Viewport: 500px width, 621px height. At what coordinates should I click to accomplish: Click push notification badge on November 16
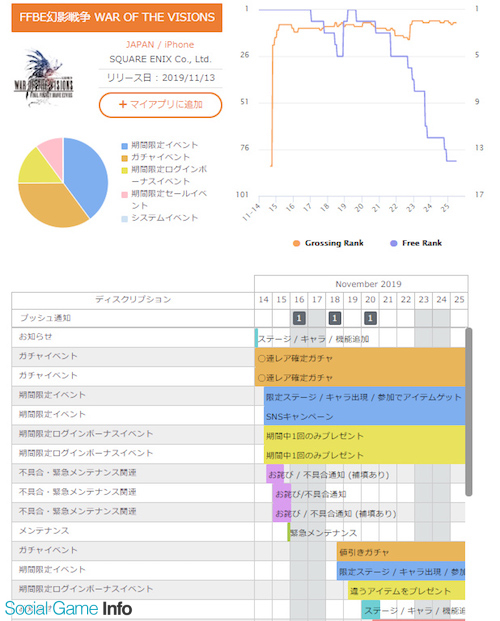pos(299,318)
